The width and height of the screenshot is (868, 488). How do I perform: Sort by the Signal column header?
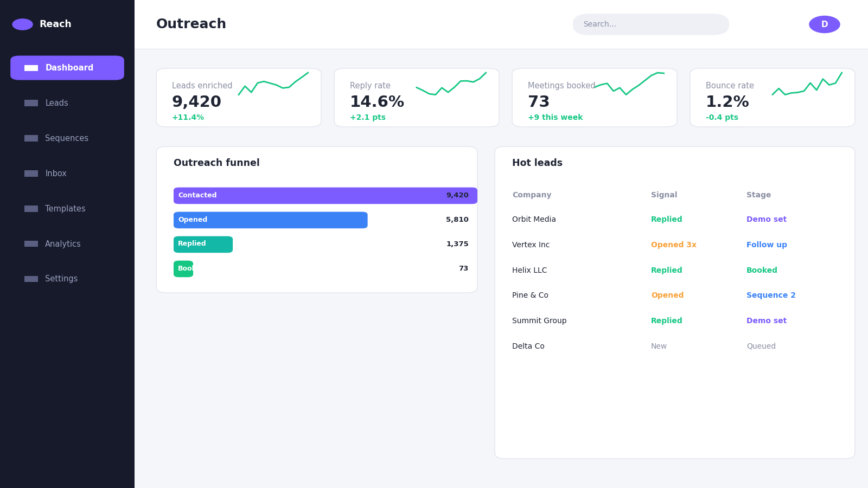coord(664,195)
